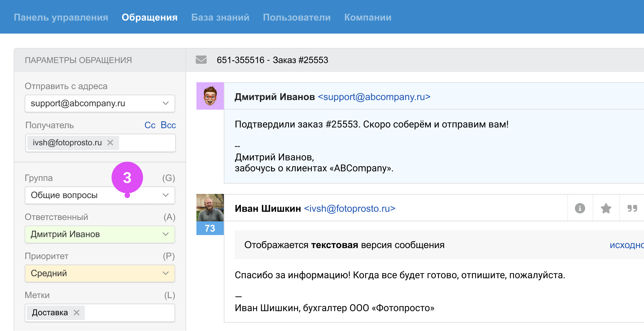The height and width of the screenshot is (331, 644).
Task: Click the Bcc link
Action: pos(168,125)
